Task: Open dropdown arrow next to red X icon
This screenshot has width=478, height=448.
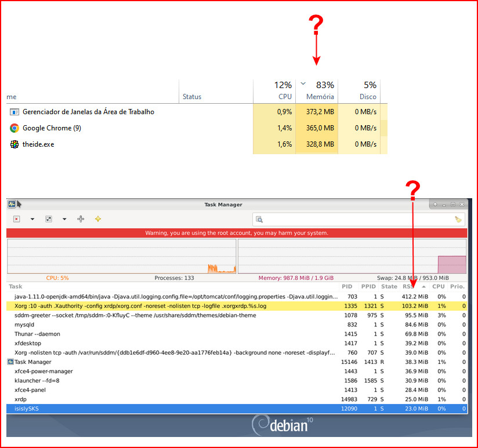Action: (x=32, y=219)
